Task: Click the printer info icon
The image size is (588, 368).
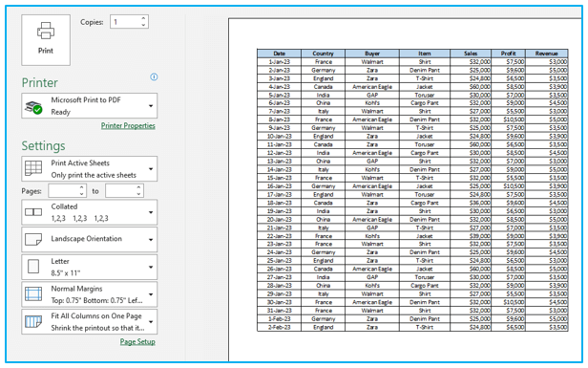Action: click(x=154, y=76)
